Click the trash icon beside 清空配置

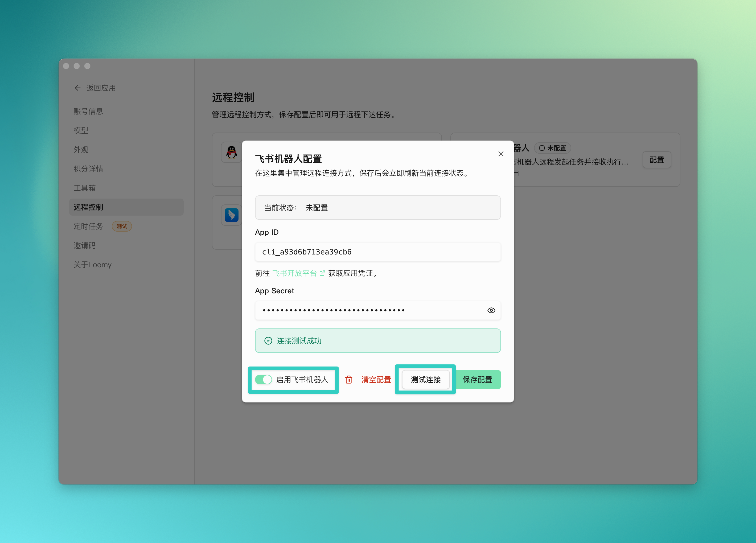pyautogui.click(x=349, y=380)
